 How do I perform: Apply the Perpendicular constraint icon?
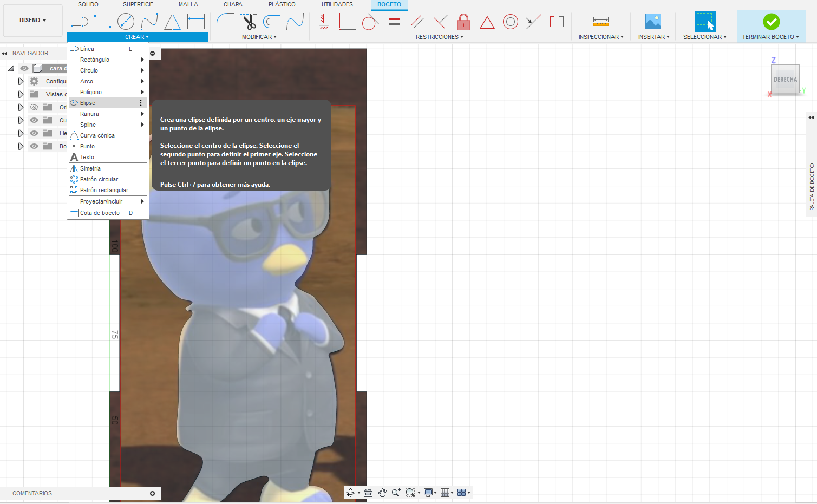(440, 22)
